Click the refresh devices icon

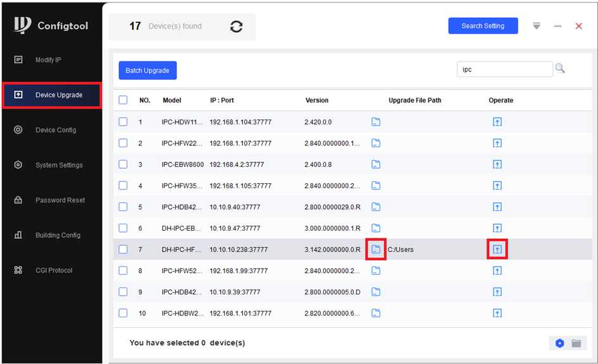click(x=236, y=27)
